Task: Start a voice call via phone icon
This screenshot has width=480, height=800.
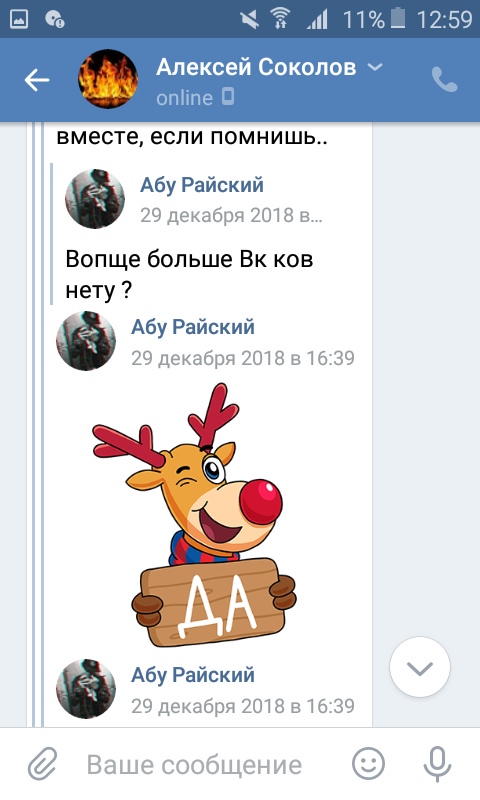Action: pyautogui.click(x=444, y=80)
